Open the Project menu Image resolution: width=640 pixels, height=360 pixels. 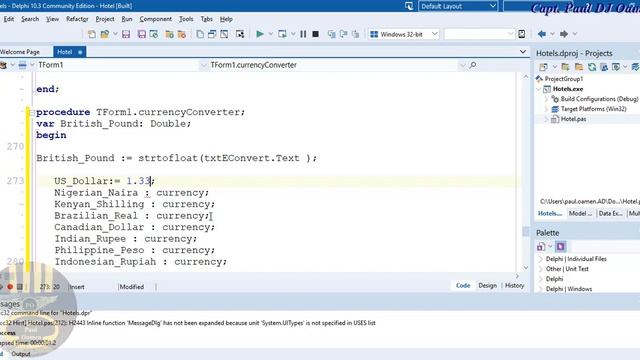pyautogui.click(x=105, y=19)
